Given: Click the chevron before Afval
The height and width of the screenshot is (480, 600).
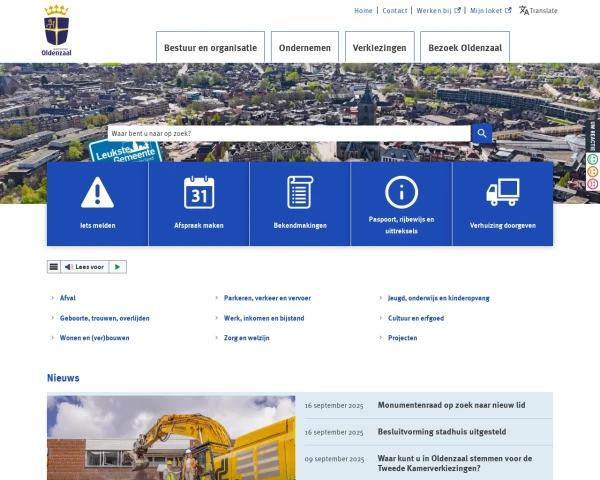Looking at the screenshot, I should (x=52, y=298).
